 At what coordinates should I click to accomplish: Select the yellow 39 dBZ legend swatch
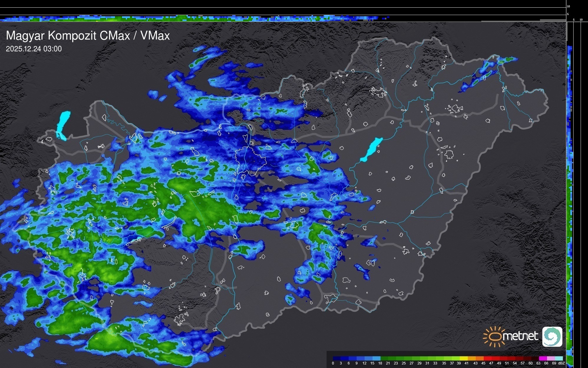pyautogui.click(x=464, y=359)
